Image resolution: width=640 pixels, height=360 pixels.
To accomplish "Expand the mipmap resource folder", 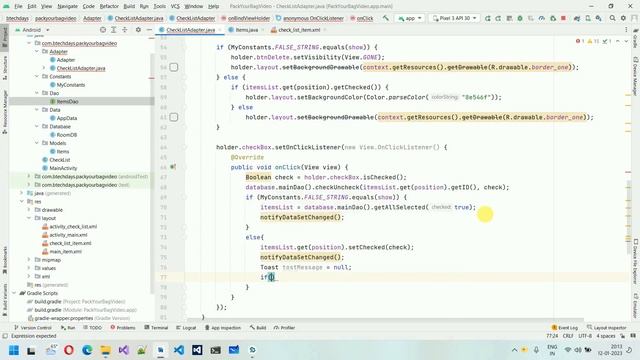I will [x=29, y=260].
